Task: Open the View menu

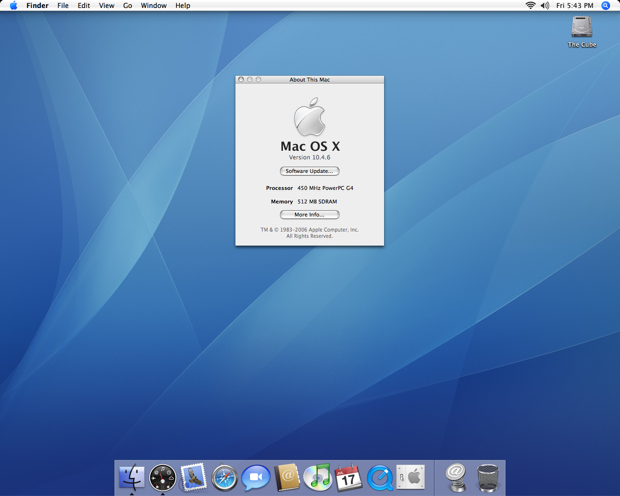Action: pyautogui.click(x=106, y=6)
